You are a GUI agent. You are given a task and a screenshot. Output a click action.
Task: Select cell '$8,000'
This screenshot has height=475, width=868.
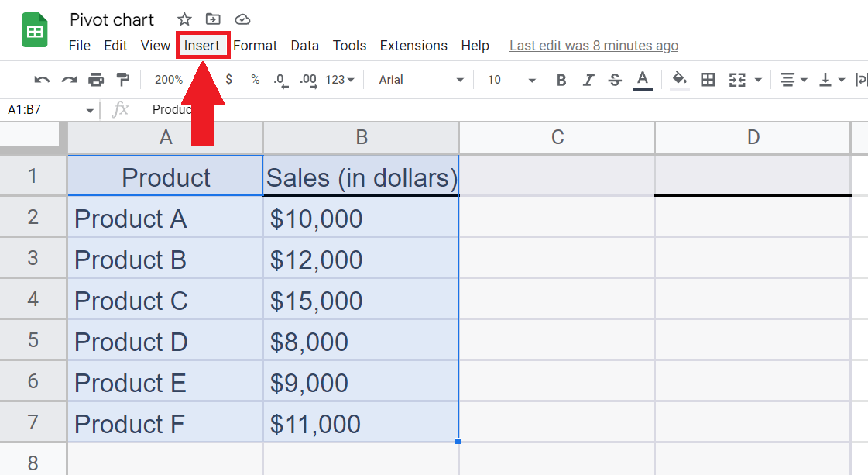361,340
